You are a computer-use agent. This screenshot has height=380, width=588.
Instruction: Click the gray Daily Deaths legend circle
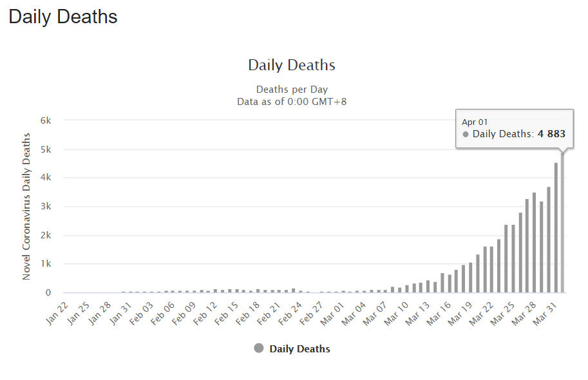(x=259, y=348)
